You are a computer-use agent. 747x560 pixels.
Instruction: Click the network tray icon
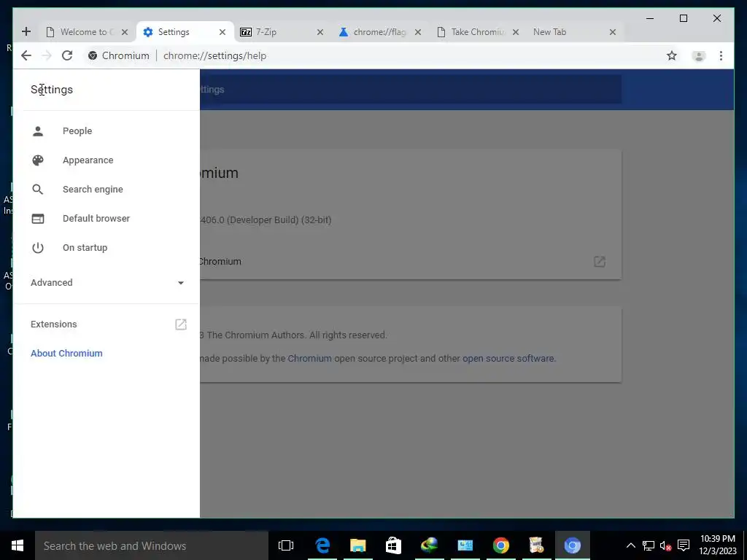pyautogui.click(x=649, y=545)
